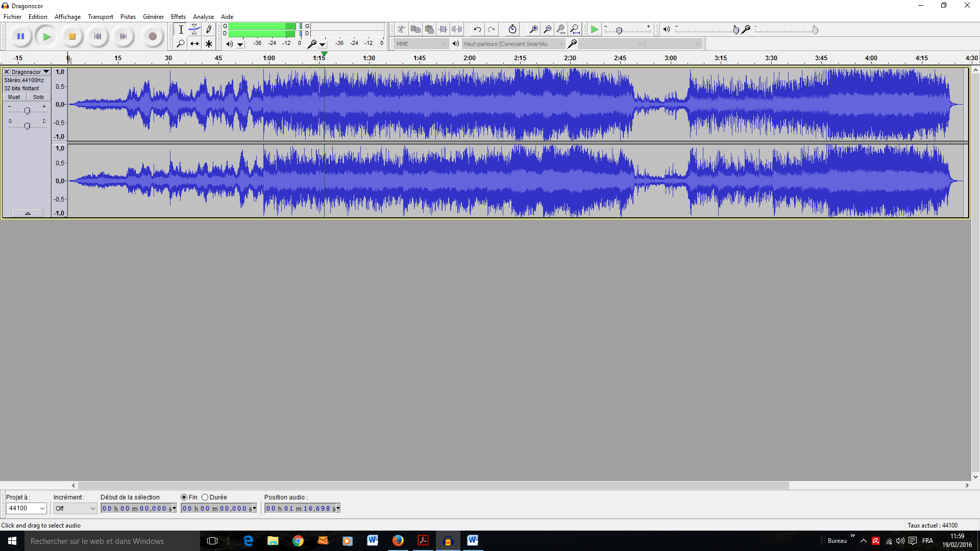The width and height of the screenshot is (980, 551).
Task: Activate the Draw tool pencil
Action: click(209, 29)
